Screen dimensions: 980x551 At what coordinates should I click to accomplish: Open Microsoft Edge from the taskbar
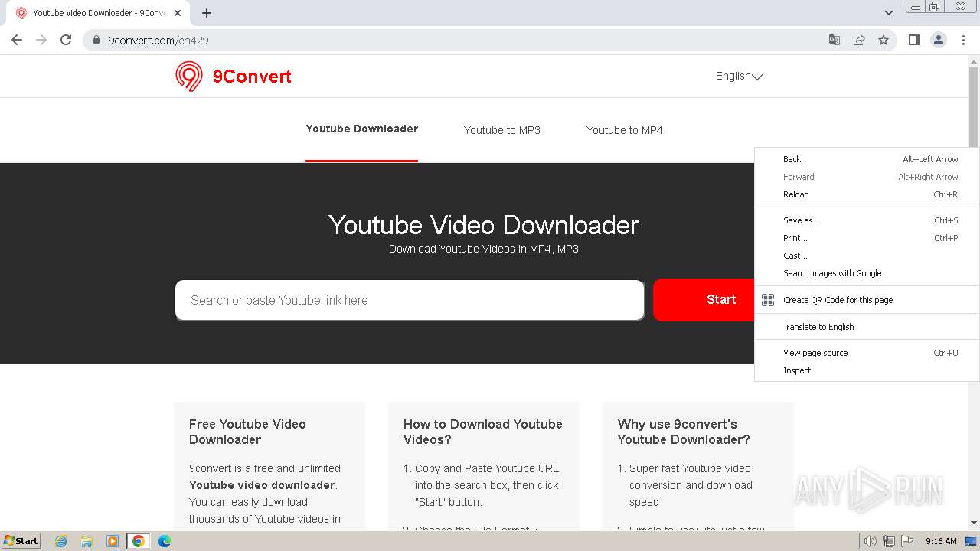[x=164, y=541]
